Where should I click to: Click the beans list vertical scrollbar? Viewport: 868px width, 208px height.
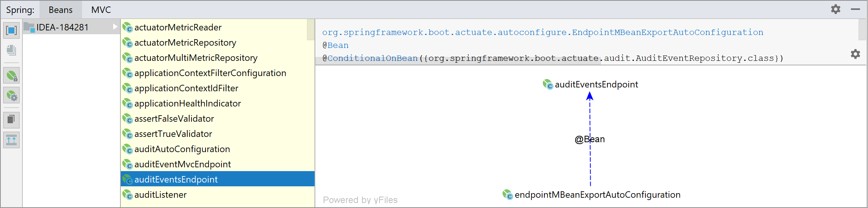point(311,30)
